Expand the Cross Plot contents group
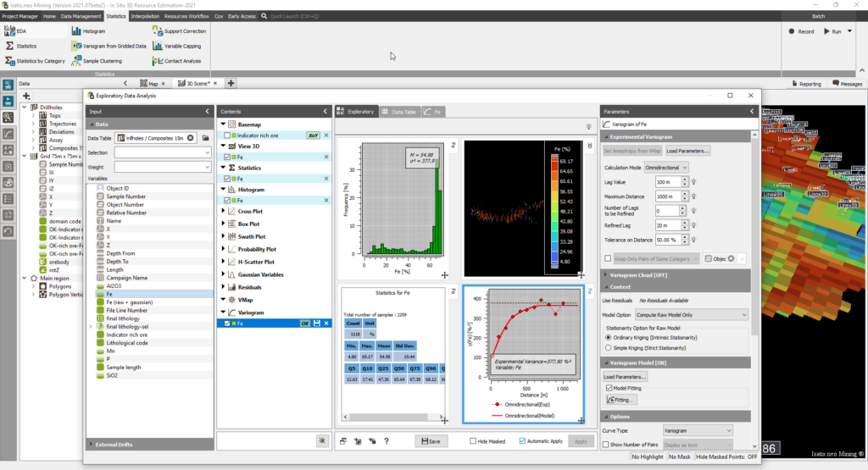The height and width of the screenshot is (470, 868). click(x=223, y=211)
